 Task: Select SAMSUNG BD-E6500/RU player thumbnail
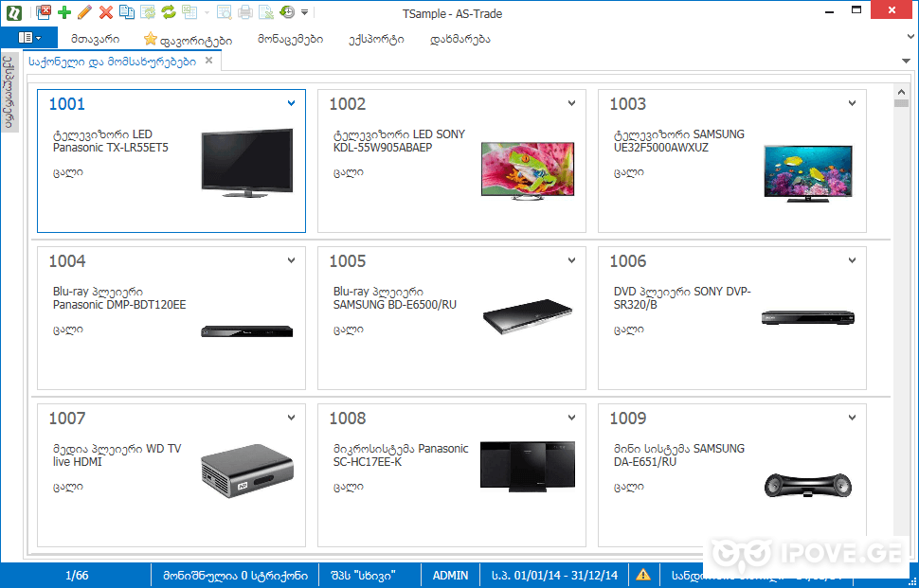coord(528,317)
